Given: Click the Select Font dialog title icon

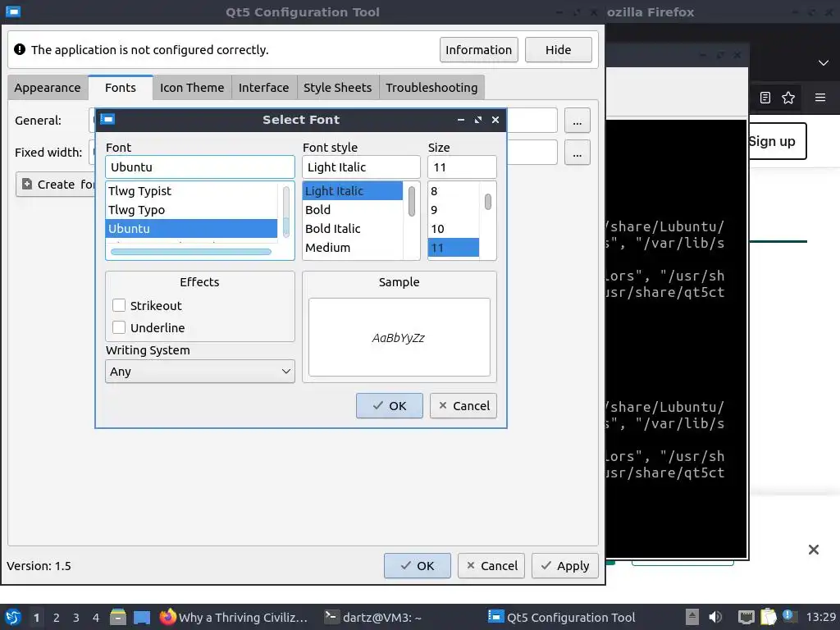Looking at the screenshot, I should pos(107,119).
